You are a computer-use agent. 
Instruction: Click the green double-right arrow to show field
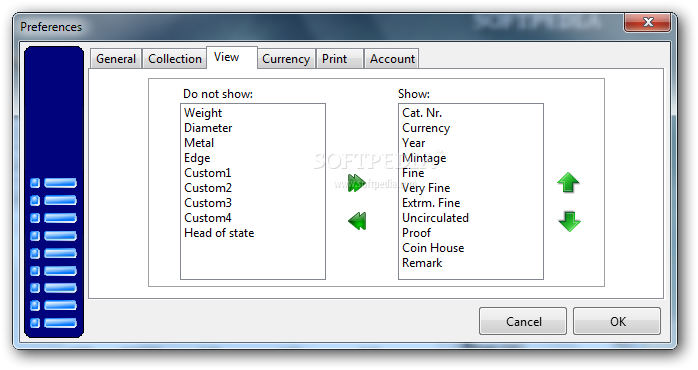pos(357,183)
